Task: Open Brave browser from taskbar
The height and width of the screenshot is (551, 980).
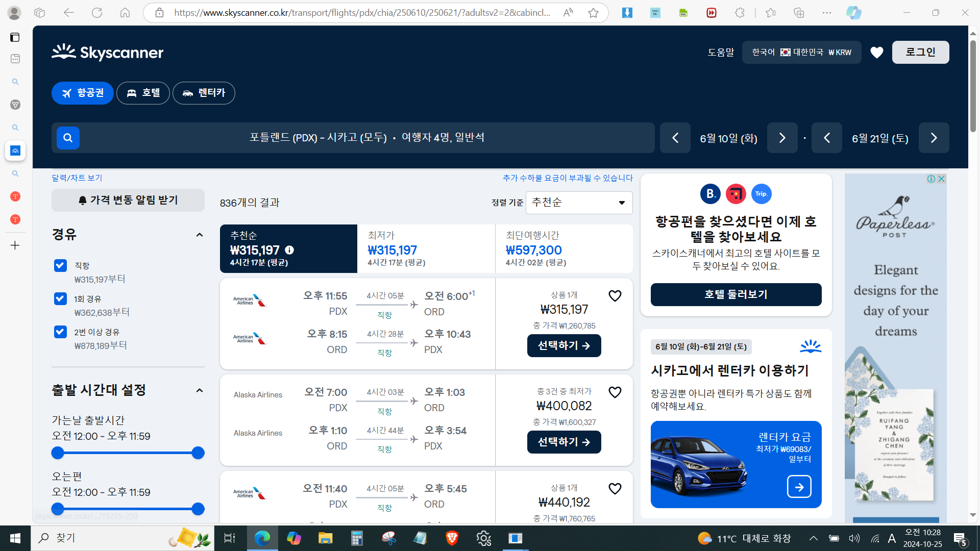Action: click(452, 538)
